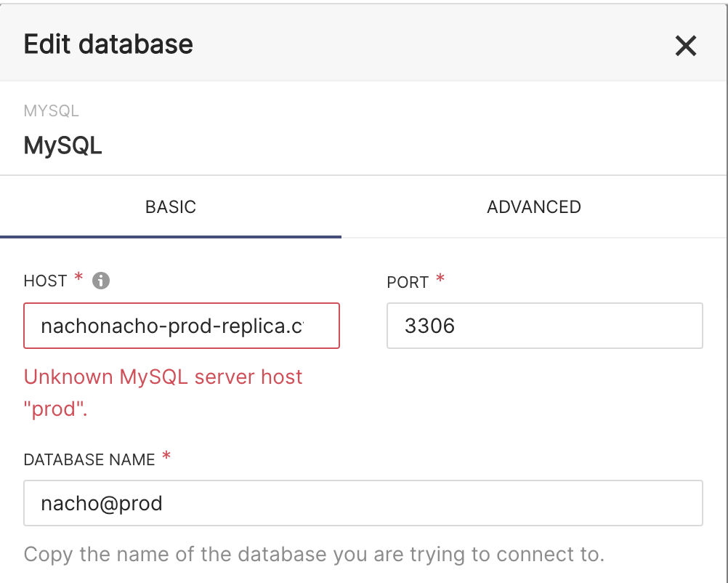The width and height of the screenshot is (728, 583).
Task: Click the PORT field label
Action: click(408, 282)
